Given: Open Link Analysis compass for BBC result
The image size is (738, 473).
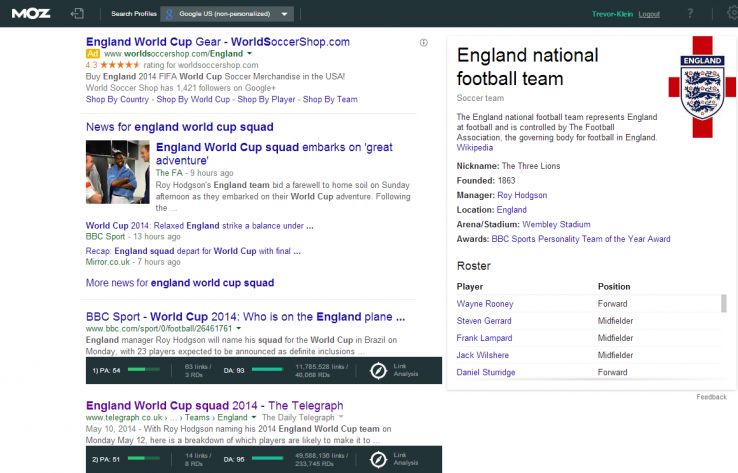Looking at the screenshot, I should point(379,371).
